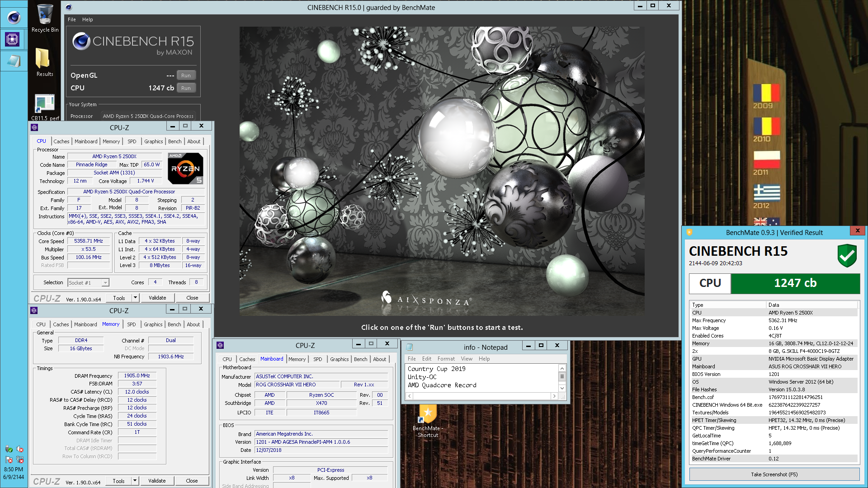Click the info Notepad title bar icon
868x488 pixels.
click(x=410, y=347)
